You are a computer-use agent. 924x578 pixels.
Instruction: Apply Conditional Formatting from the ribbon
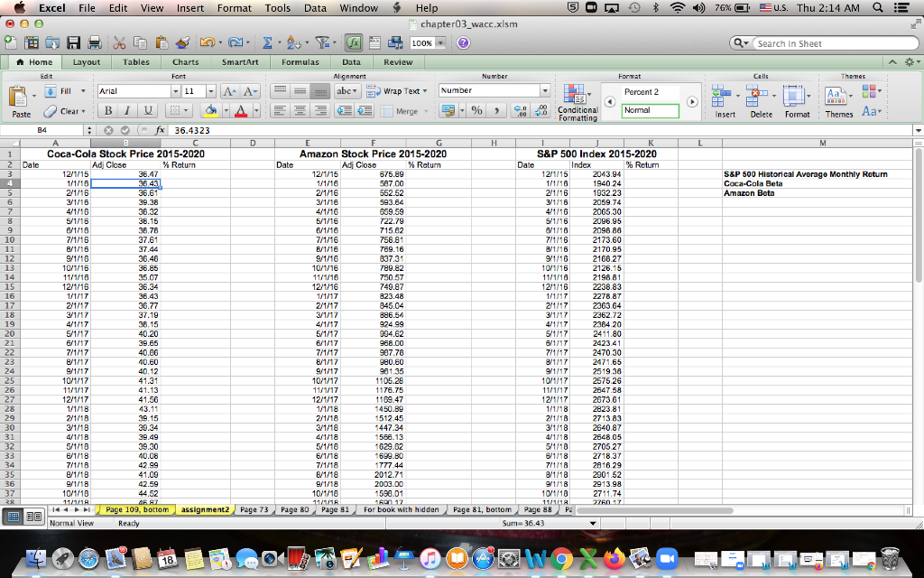[x=577, y=95]
